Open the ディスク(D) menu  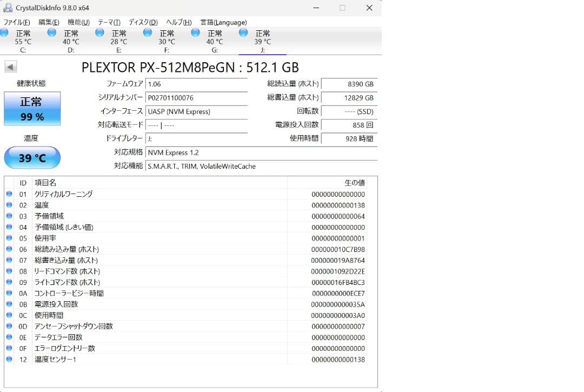coord(143,22)
